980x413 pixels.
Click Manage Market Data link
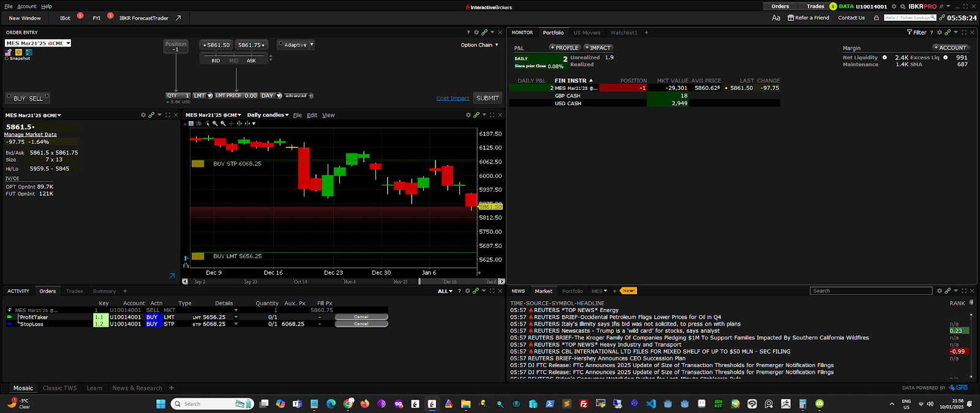click(x=31, y=135)
